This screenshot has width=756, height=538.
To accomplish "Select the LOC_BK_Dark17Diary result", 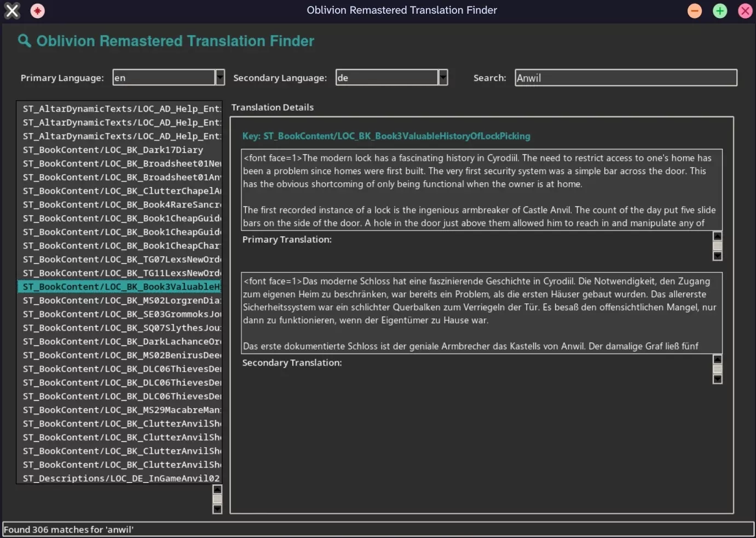I will tap(119, 150).
